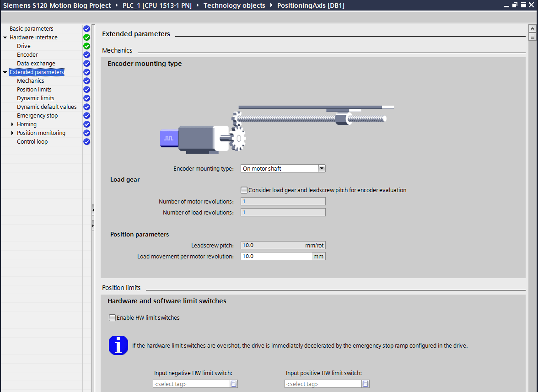This screenshot has height=392, width=538.
Task: Click the status checkmark beside Dynamic default values
Action: tap(87, 107)
